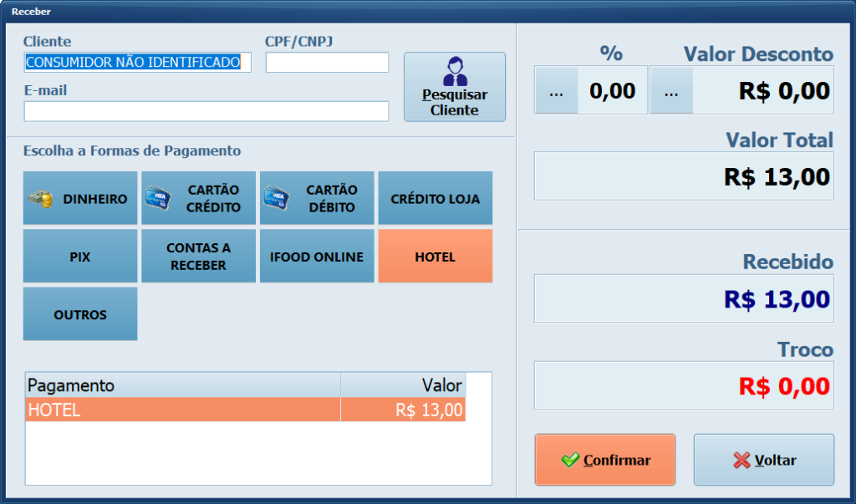Choose CONTAS A RECEBER payment form
Image resolution: width=856 pixels, height=504 pixels.
(198, 256)
